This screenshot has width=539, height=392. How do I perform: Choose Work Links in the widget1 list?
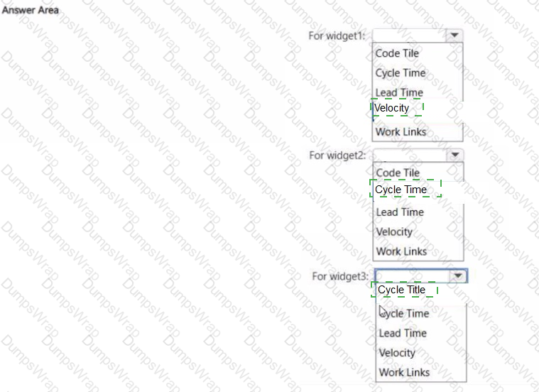pyautogui.click(x=401, y=131)
